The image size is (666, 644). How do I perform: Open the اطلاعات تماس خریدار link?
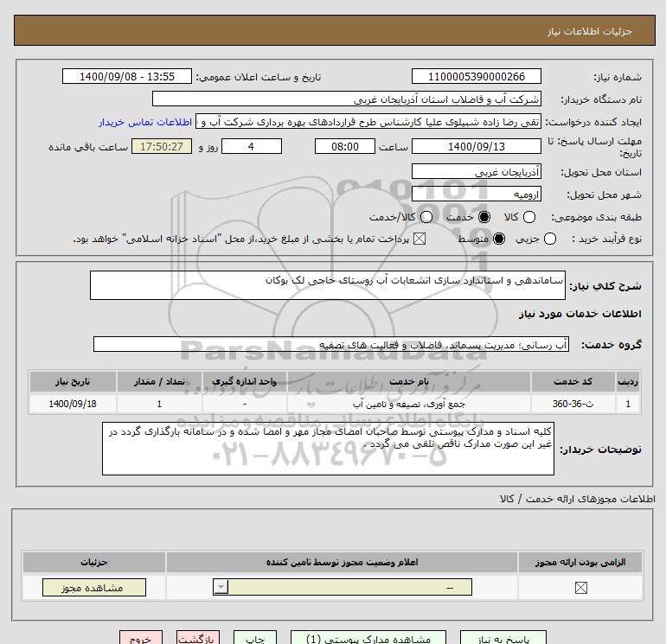(145, 122)
